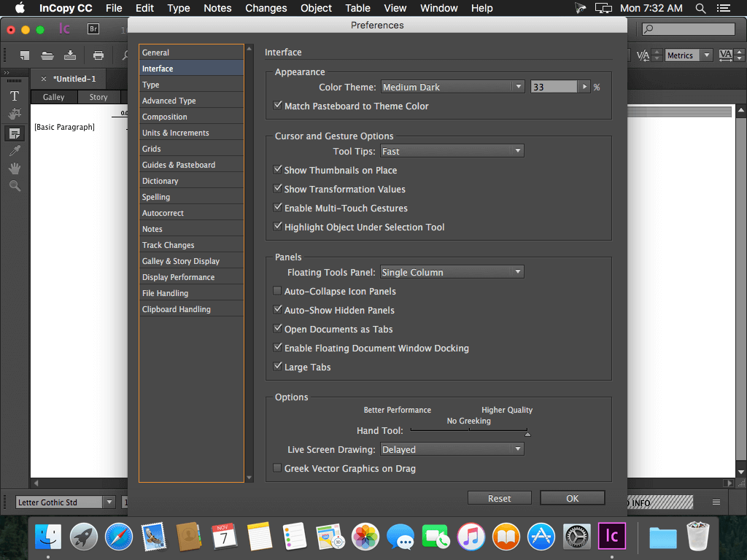This screenshot has height=560, width=747.
Task: Open Floating Tools Panel dropdown
Action: 452,272
